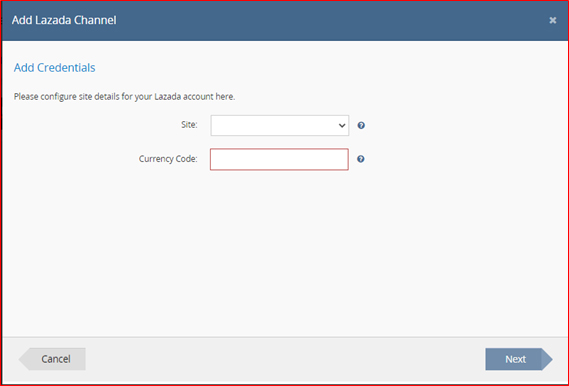Click the "Site:" label
569x386 pixels.
(x=189, y=125)
